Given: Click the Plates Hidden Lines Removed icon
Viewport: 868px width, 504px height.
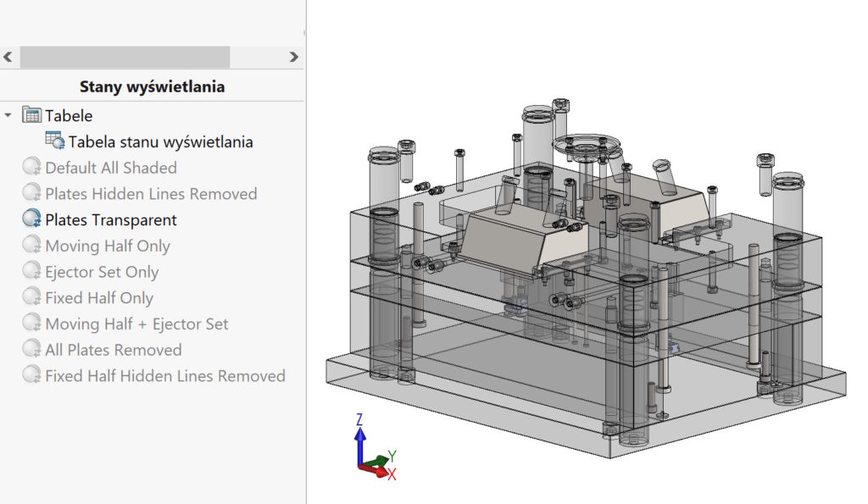Looking at the screenshot, I should (32, 194).
